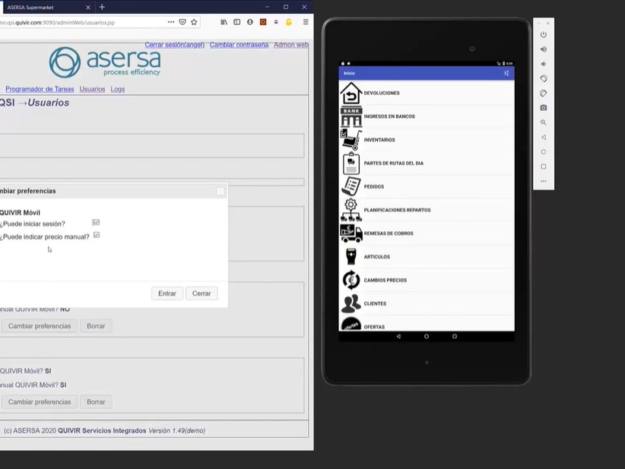Viewport: 625px width, 469px height.
Task: Click the Cerrar button in the dialog
Action: pos(201,293)
